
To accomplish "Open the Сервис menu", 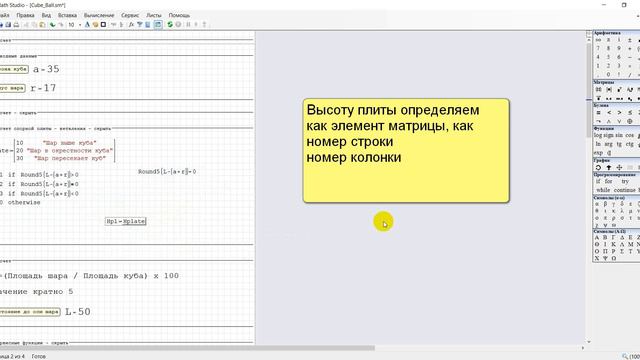I will [x=130, y=15].
